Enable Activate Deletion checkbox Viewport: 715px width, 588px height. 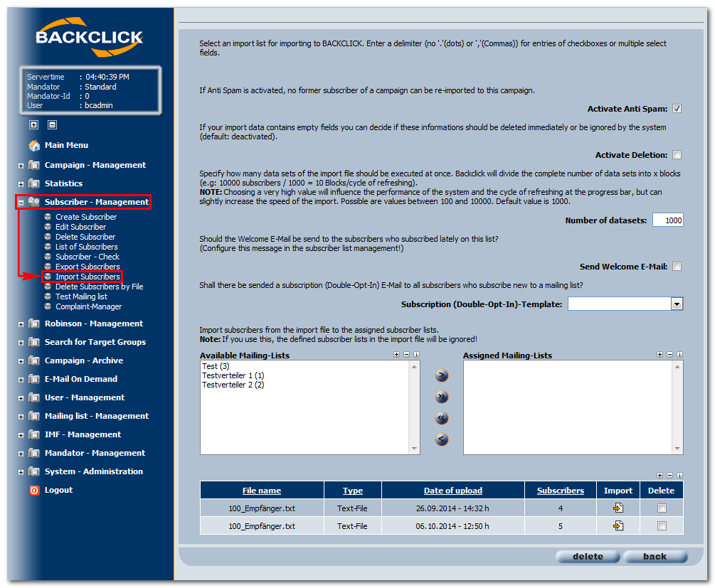[677, 156]
